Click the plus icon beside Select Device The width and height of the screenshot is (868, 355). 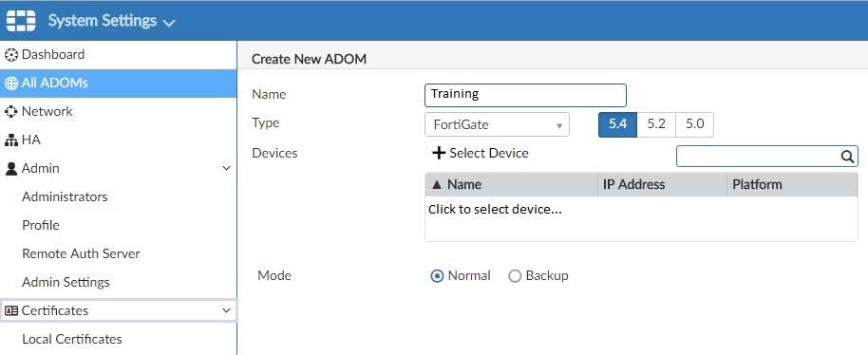click(439, 153)
